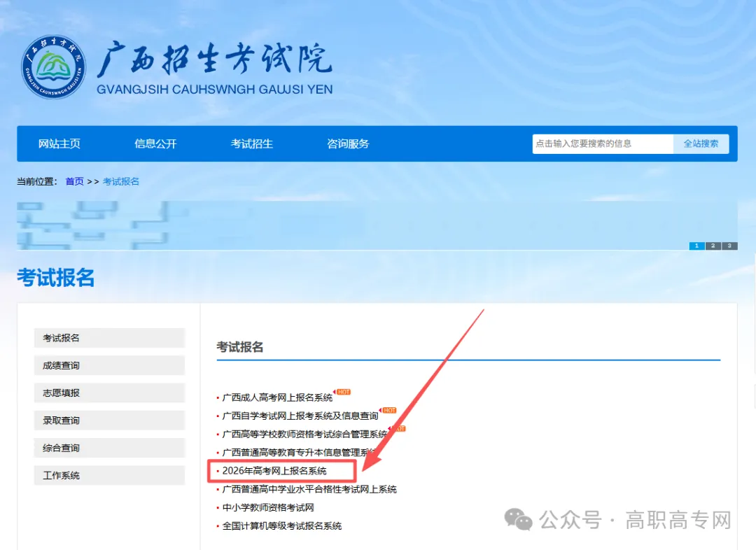This screenshot has width=756, height=550.
Task: Open 中小学教师资格考试网 link
Action: point(268,507)
